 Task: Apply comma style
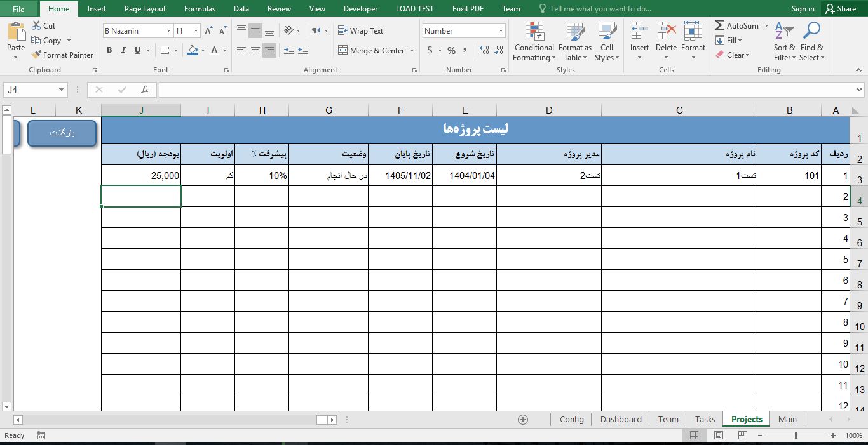465,50
